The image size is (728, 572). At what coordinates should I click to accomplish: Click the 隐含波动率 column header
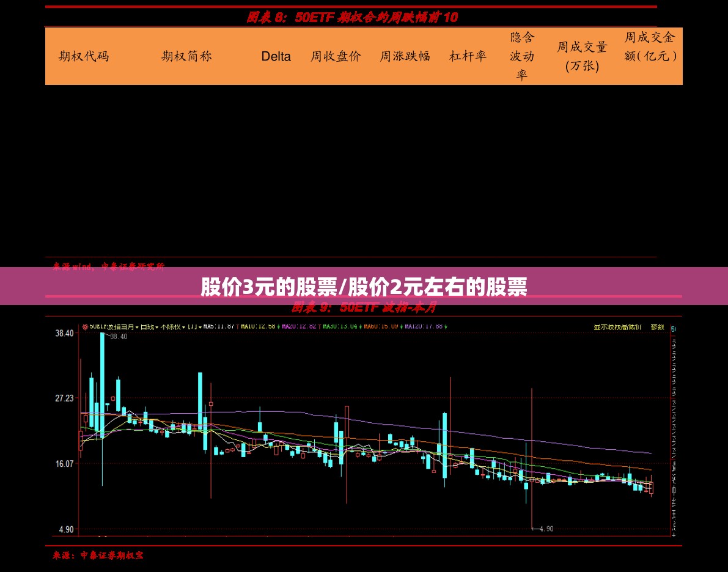[522, 56]
